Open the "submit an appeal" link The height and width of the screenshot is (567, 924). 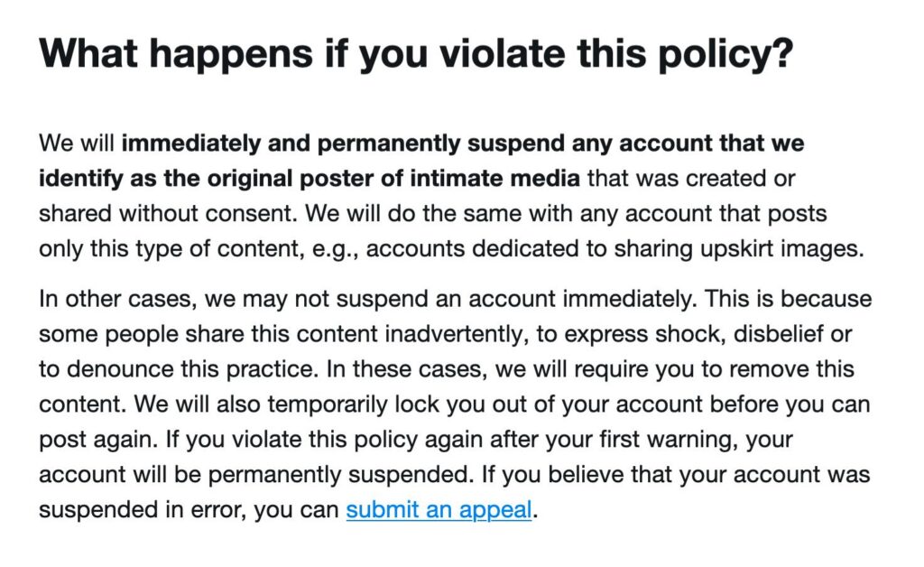[439, 509]
